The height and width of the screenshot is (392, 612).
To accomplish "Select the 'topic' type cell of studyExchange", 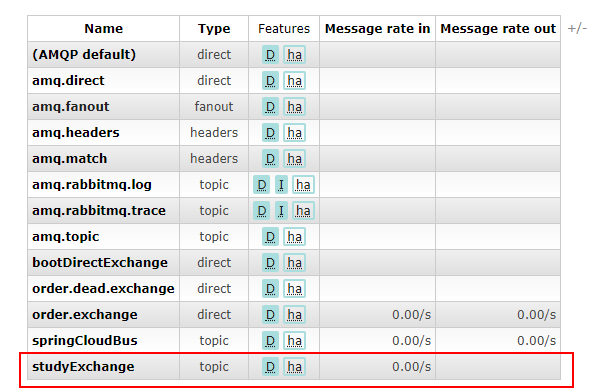I will coord(214,367).
